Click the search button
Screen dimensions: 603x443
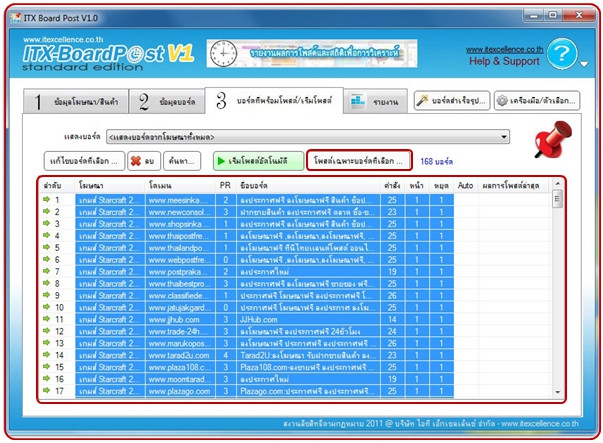(182, 161)
